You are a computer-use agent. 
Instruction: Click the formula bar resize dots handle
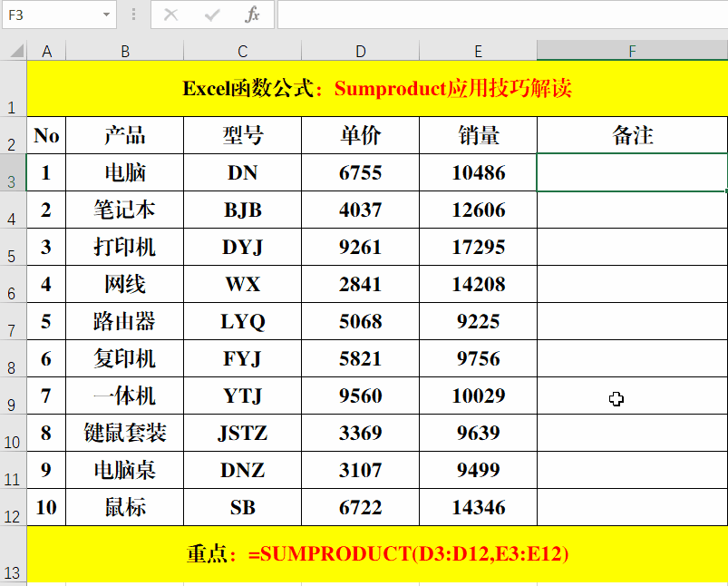pos(133,15)
